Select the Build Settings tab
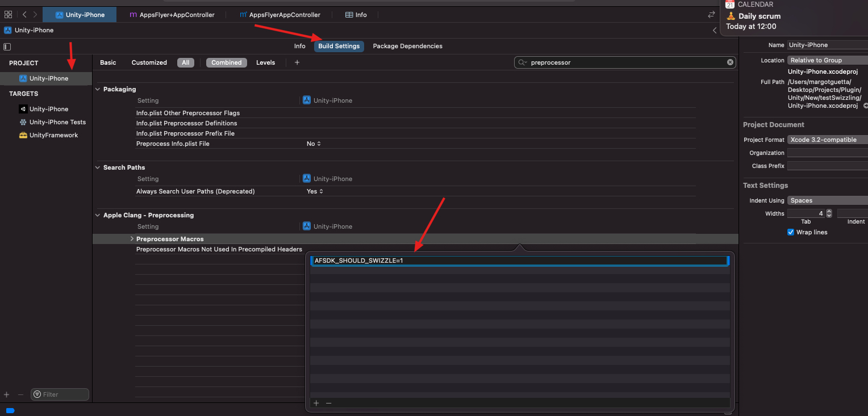 tap(339, 46)
